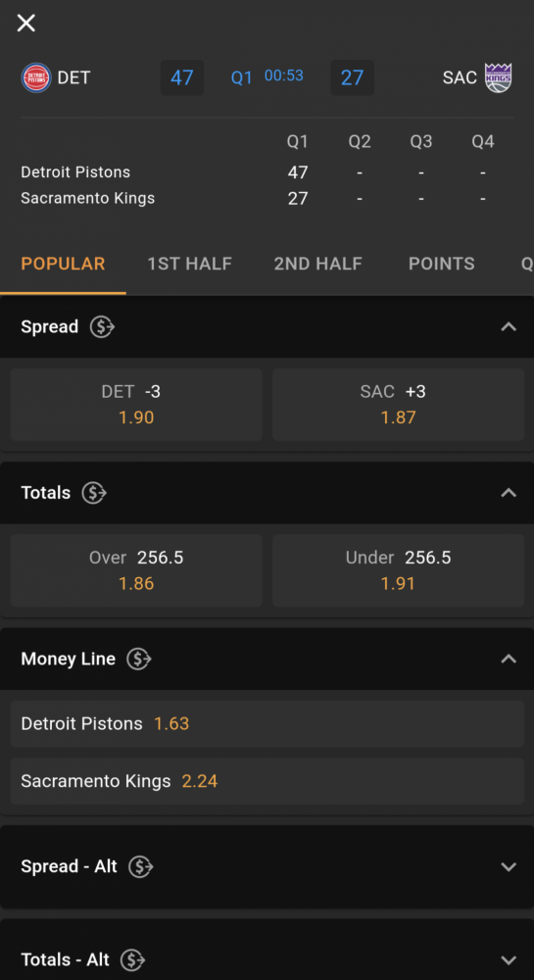534x980 pixels.
Task: Tap the cash-out icon beside Totals - Alt
Action: tap(132, 959)
